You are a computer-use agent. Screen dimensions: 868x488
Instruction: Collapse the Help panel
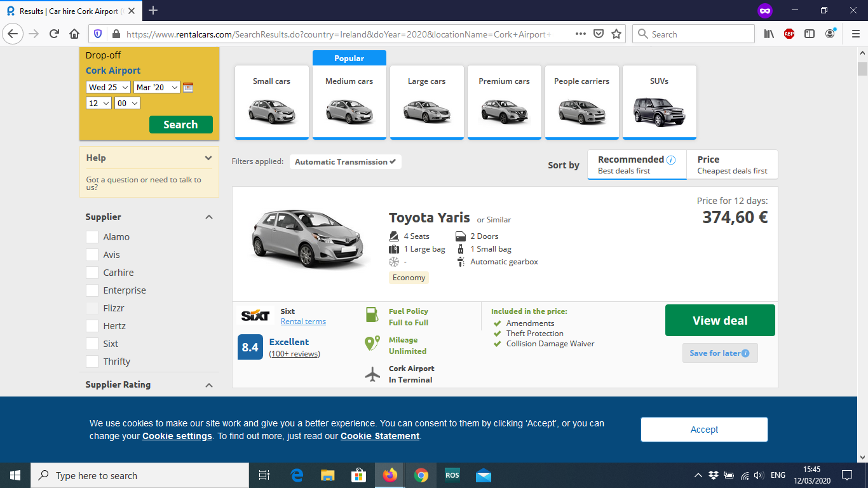tap(208, 158)
